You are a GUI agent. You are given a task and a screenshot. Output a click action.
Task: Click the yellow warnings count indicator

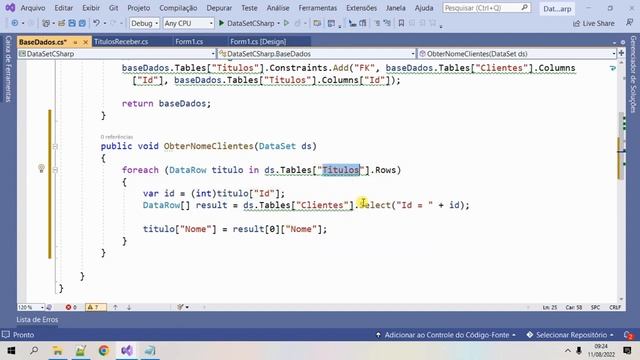point(96,307)
